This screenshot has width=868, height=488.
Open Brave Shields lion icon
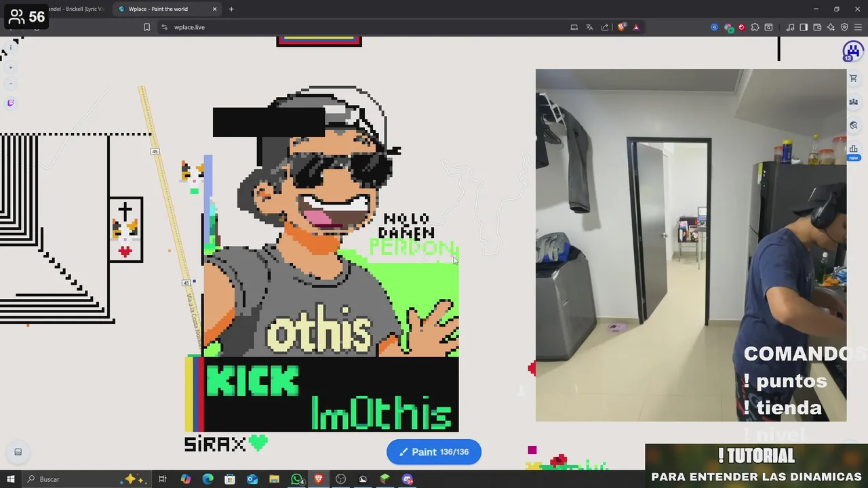point(621,27)
